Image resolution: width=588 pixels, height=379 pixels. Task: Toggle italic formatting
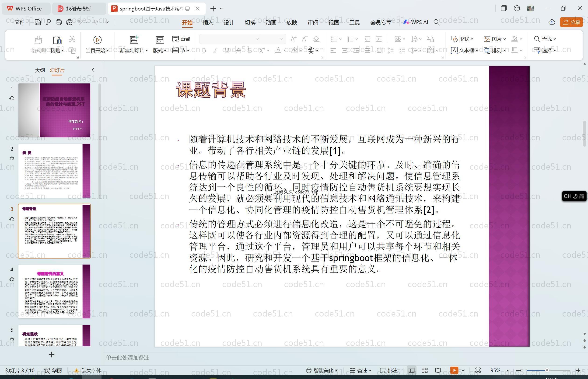(215, 50)
